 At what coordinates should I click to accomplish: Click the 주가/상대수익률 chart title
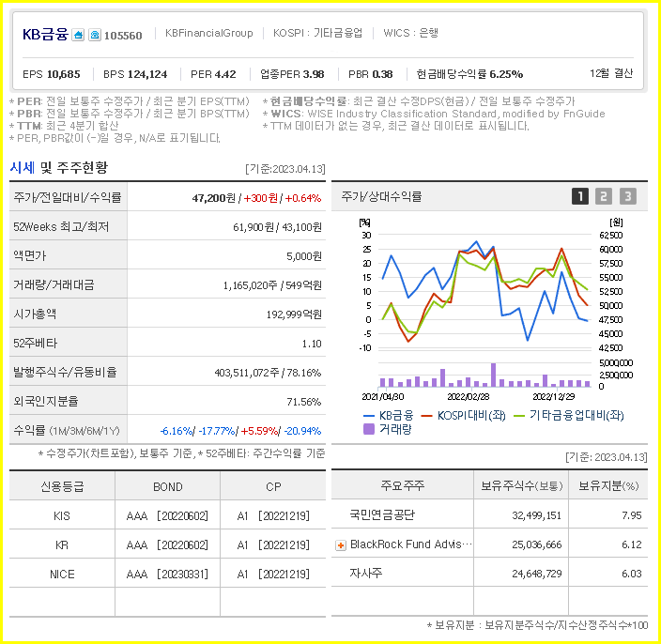coord(381,196)
